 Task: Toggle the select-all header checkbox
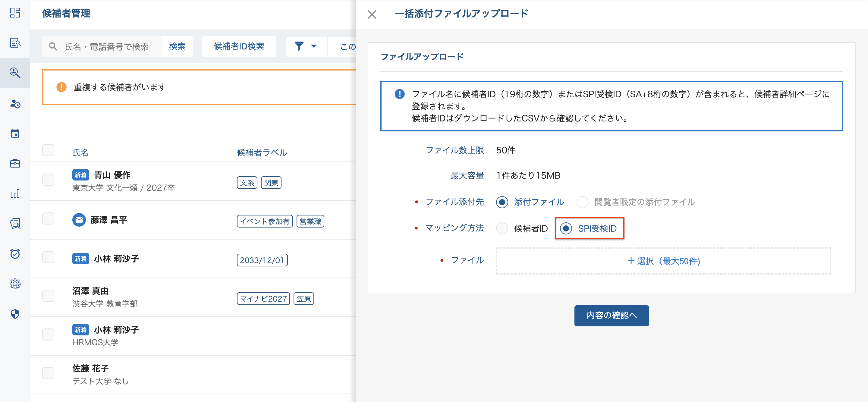tap(48, 150)
